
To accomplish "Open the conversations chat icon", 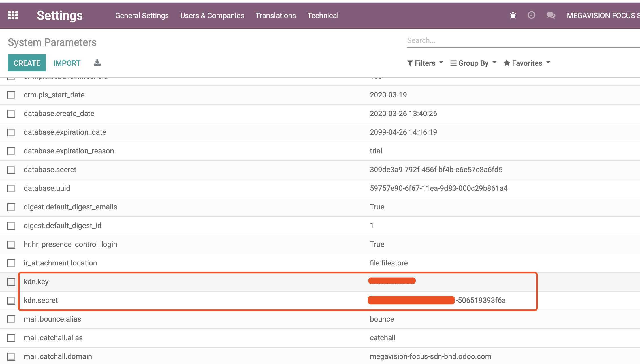I will point(551,15).
